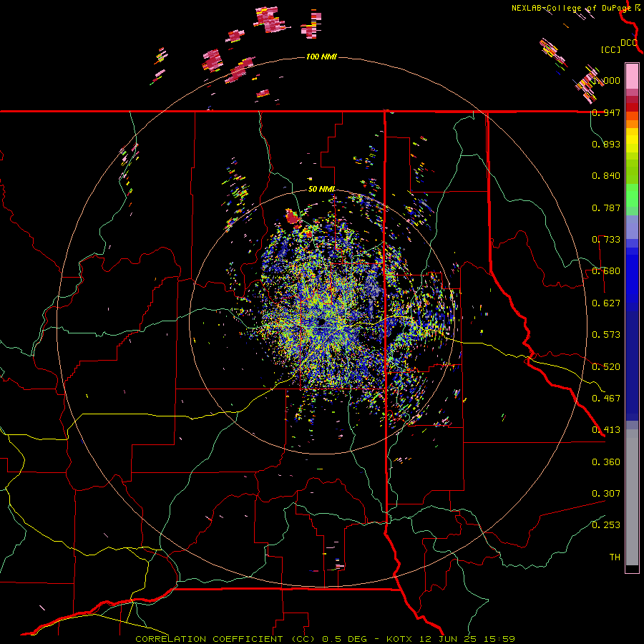The image size is (644, 644).
Task: Select the 0.733 scale label
Action: pos(606,240)
